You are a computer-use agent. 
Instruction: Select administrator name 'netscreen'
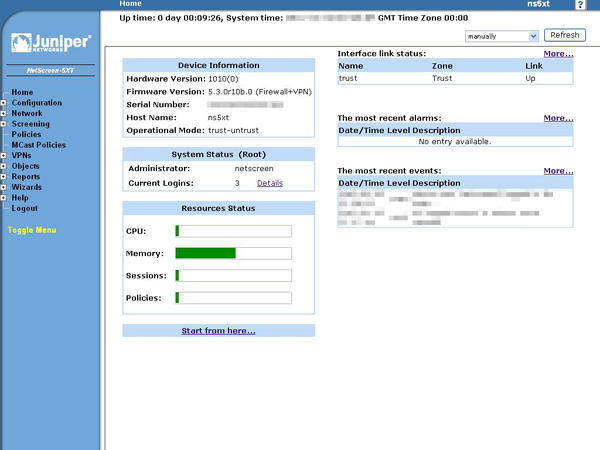(x=254, y=169)
